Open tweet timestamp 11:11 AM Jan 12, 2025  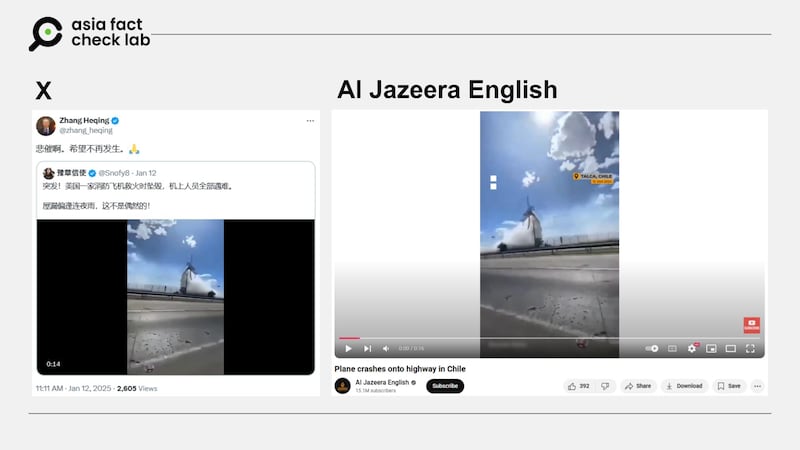click(x=73, y=388)
